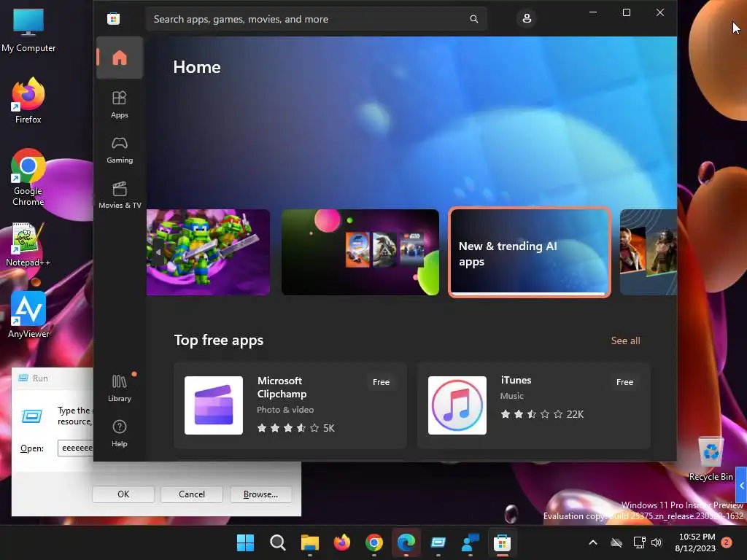Open the Ninja Turtles Minecraft banner

(x=208, y=252)
